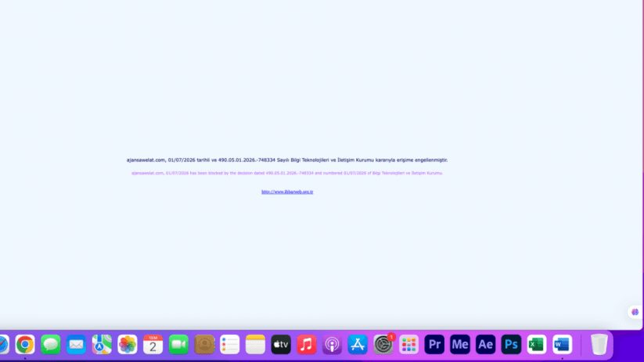The image size is (644, 362).
Task: Open the ihbarweb.org.tr hyperlink
Action: pyautogui.click(x=287, y=192)
